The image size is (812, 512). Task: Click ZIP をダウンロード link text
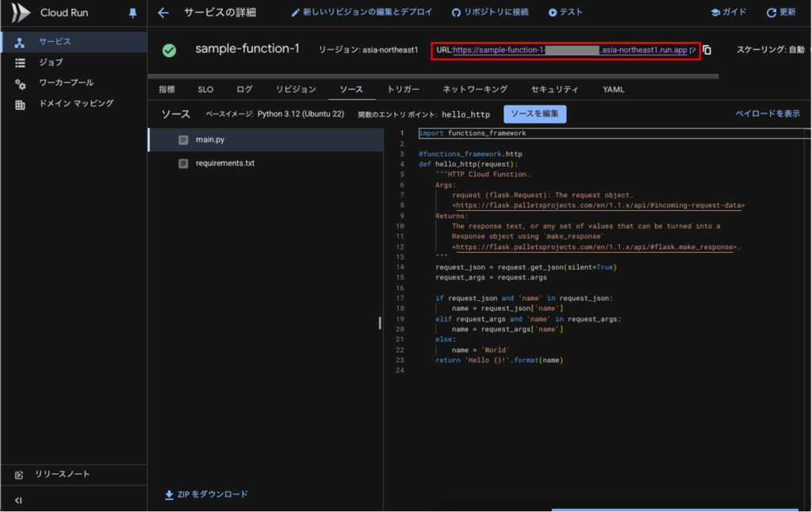(x=213, y=495)
